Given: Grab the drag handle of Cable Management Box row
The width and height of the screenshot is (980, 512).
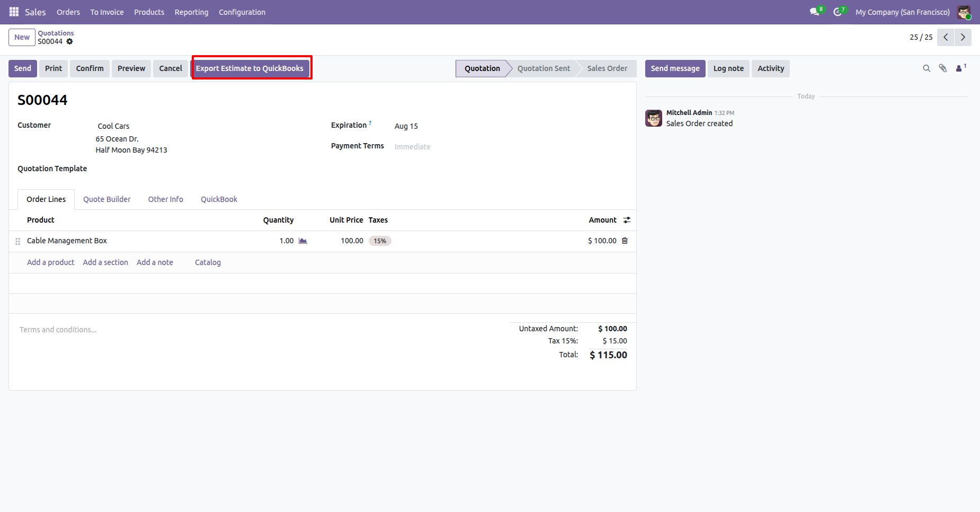Looking at the screenshot, I should (x=17, y=241).
